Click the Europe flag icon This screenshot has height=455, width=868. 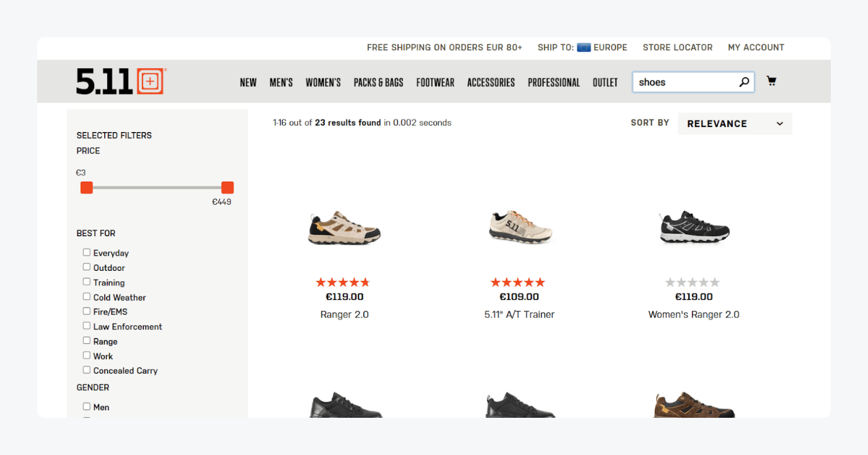(583, 47)
